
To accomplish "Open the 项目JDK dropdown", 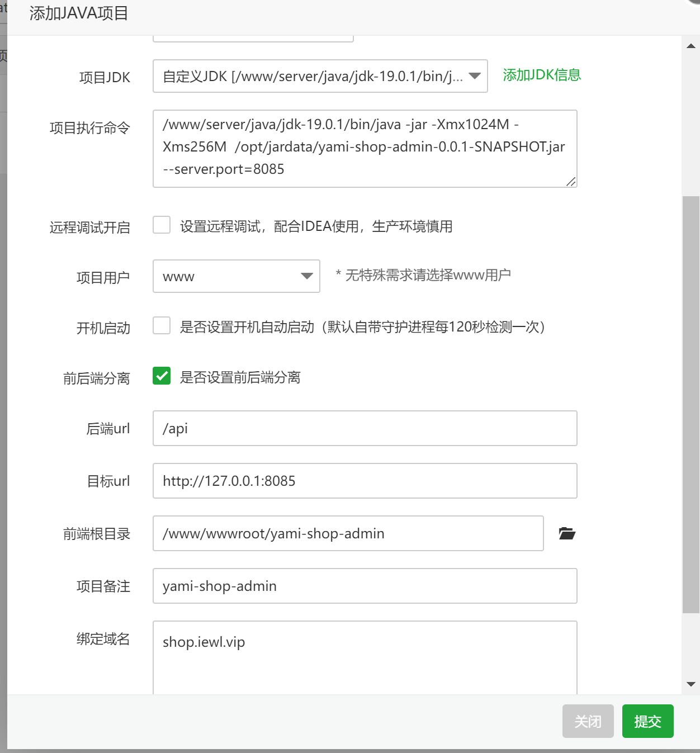I will coord(320,76).
